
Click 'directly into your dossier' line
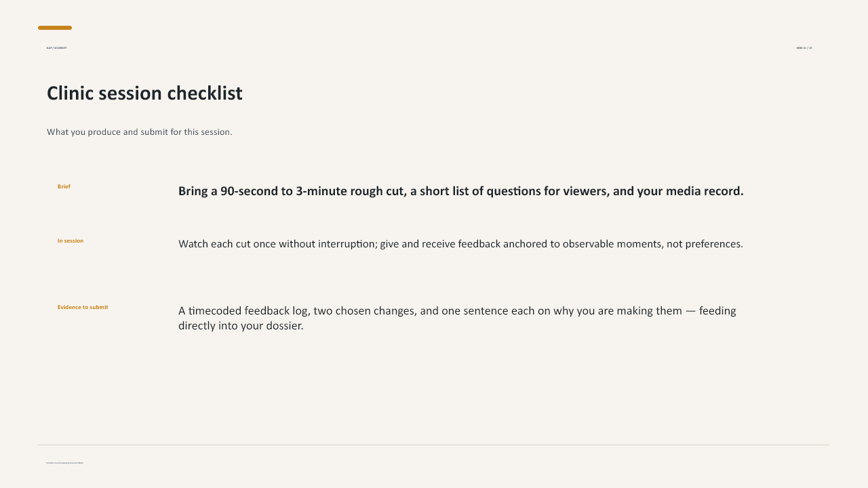click(x=241, y=326)
